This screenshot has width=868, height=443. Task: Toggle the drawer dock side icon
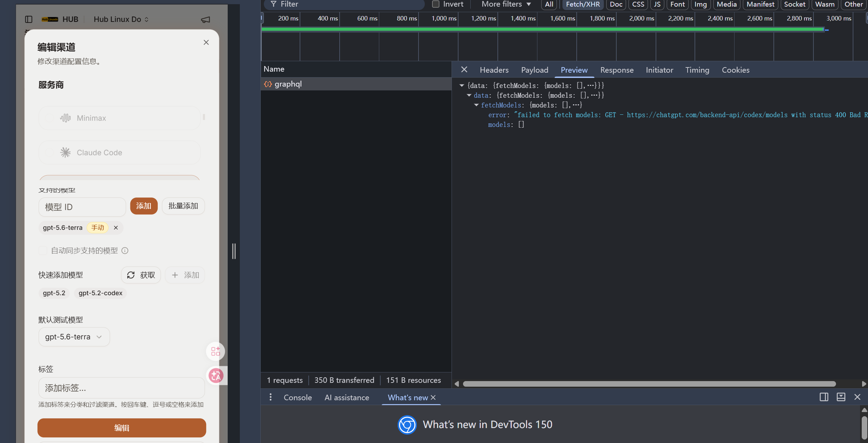(824, 397)
